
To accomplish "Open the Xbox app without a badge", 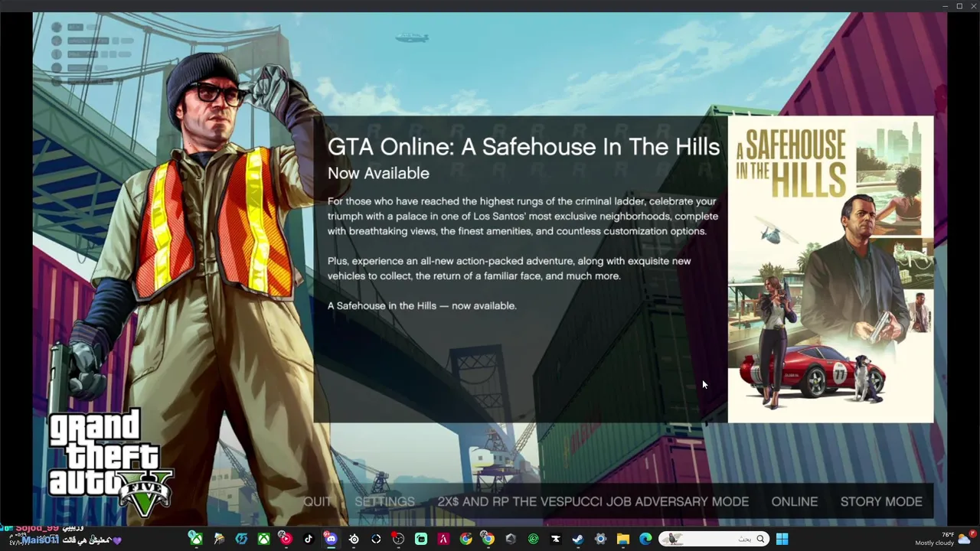I will pos(263,539).
